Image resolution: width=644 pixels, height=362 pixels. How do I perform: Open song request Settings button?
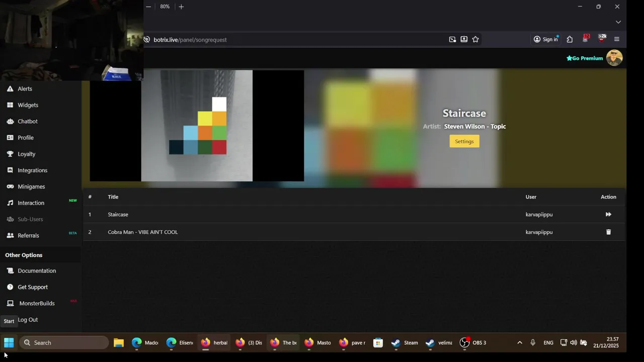click(464, 141)
